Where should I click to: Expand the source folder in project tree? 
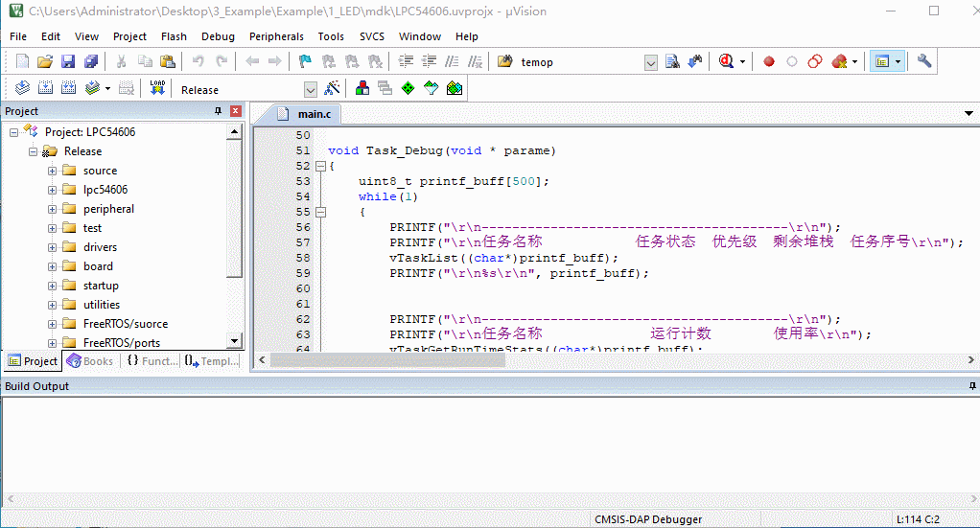point(53,171)
